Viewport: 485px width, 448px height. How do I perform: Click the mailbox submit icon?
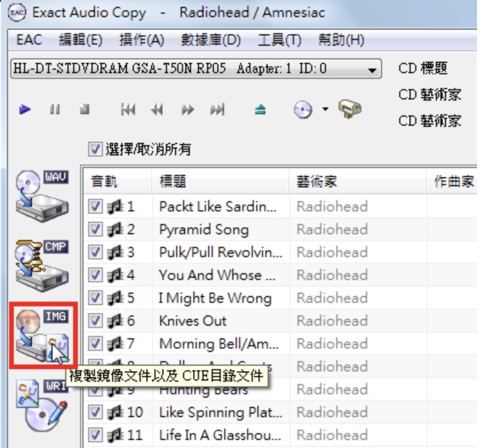(350, 109)
